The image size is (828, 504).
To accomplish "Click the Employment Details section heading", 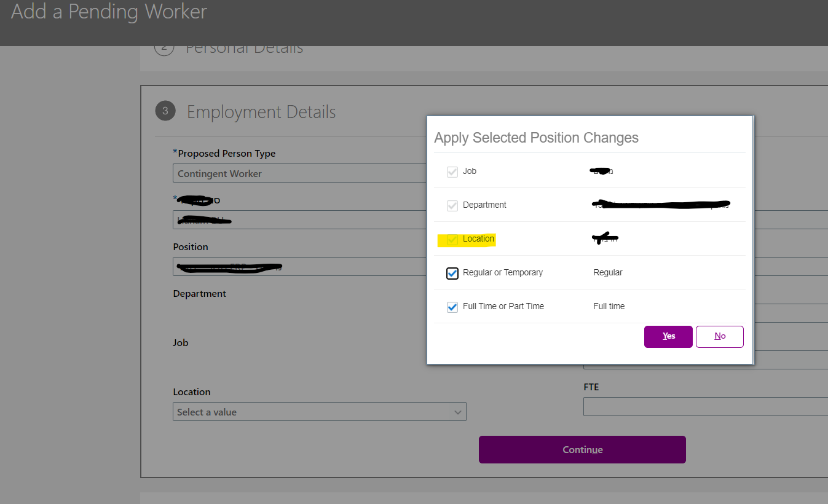I will click(x=261, y=112).
